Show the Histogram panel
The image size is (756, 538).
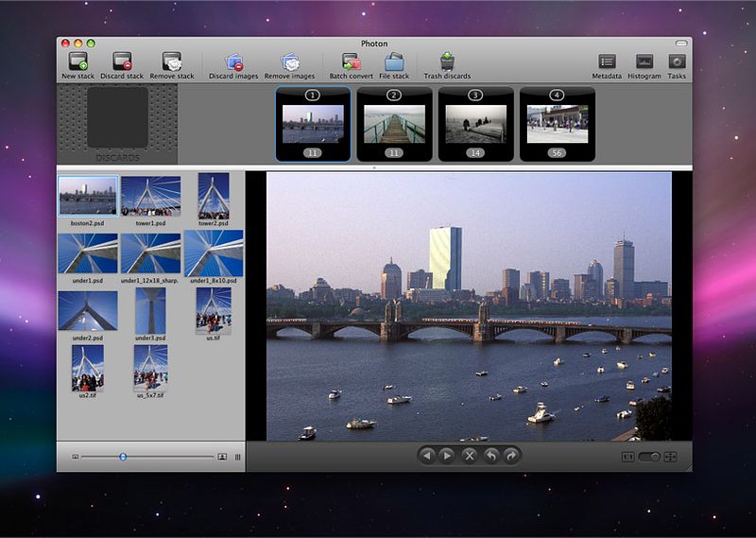pyautogui.click(x=644, y=62)
